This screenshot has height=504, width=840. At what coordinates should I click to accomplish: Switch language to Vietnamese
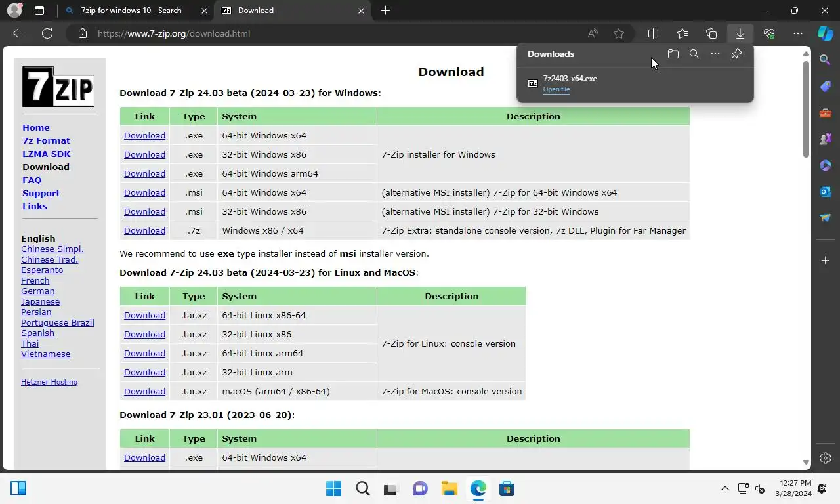point(45,354)
